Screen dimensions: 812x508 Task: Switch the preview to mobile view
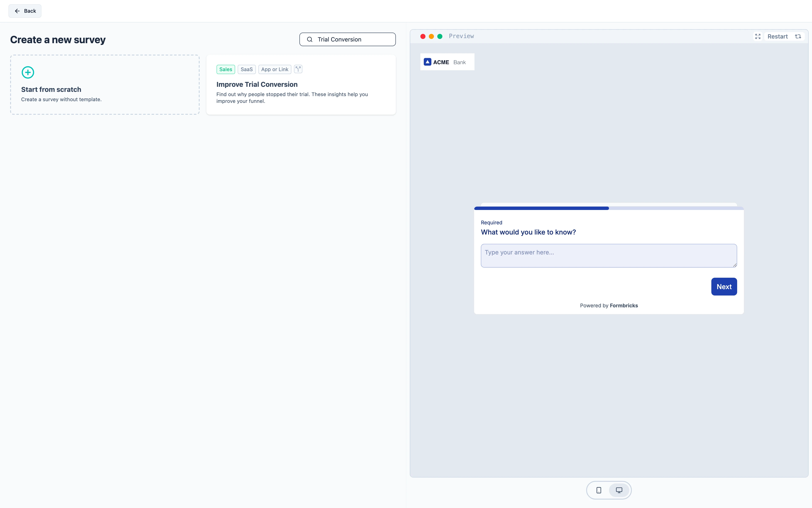pyautogui.click(x=599, y=490)
